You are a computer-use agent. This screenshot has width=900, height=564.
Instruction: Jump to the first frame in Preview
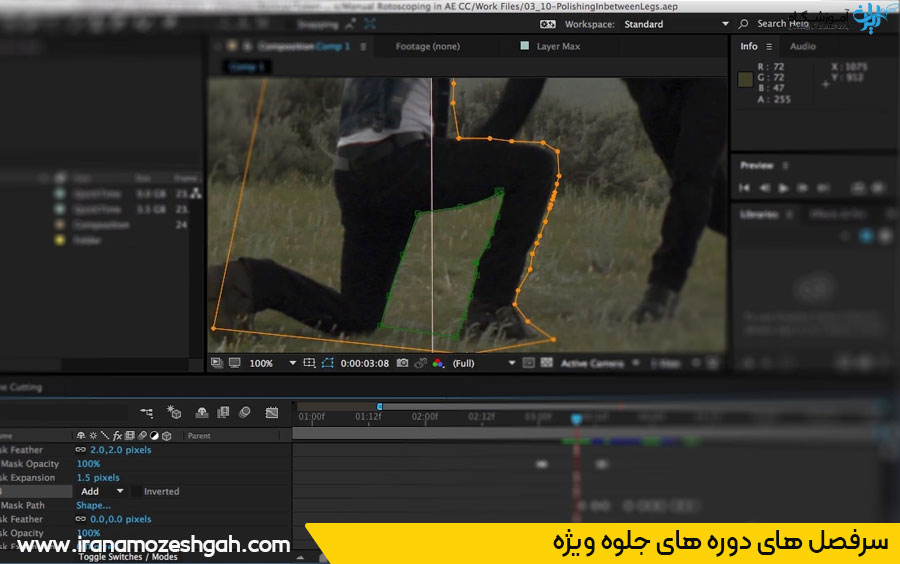(x=744, y=188)
